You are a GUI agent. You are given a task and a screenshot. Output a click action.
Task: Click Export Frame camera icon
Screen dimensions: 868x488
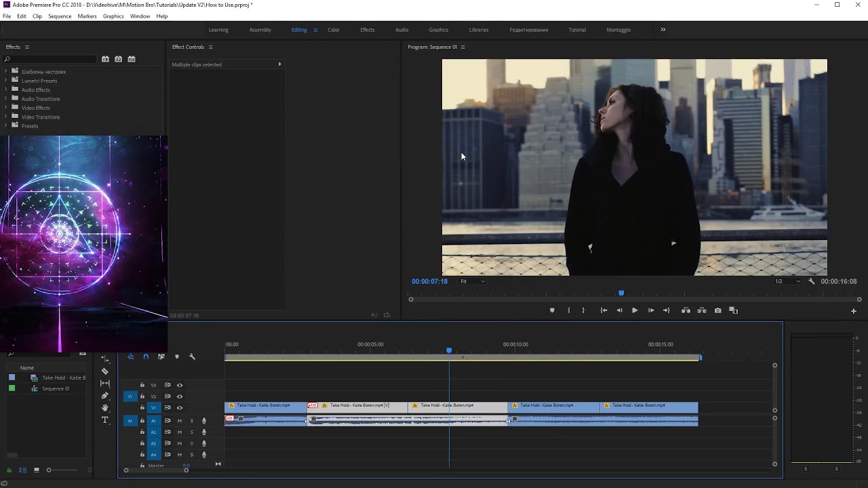[717, 310]
